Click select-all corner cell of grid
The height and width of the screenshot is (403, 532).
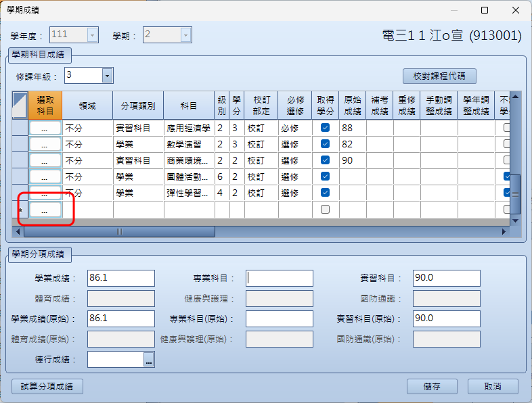pyautogui.click(x=20, y=105)
